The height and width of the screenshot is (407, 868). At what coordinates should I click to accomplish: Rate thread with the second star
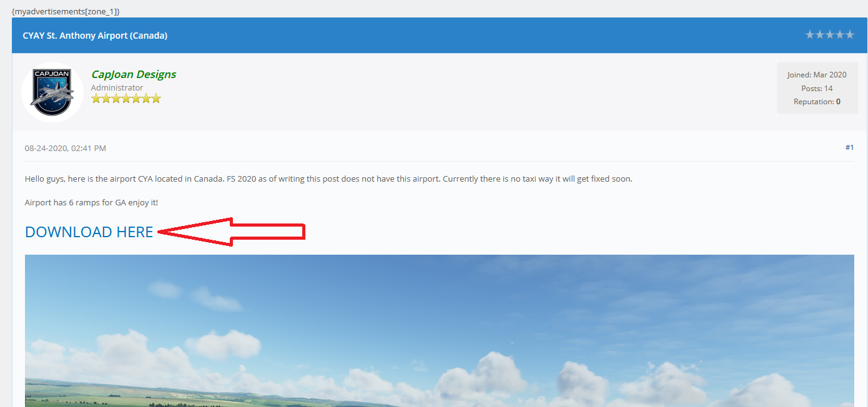(x=820, y=35)
